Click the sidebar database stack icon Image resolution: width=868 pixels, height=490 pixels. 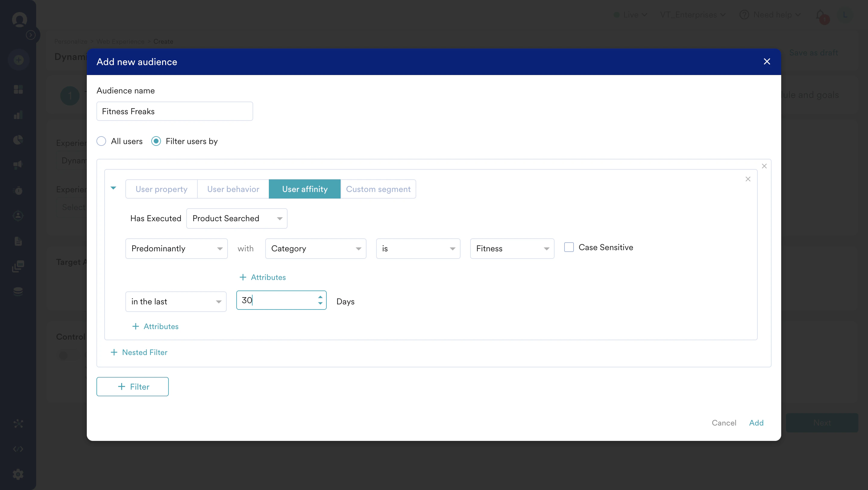click(x=18, y=291)
